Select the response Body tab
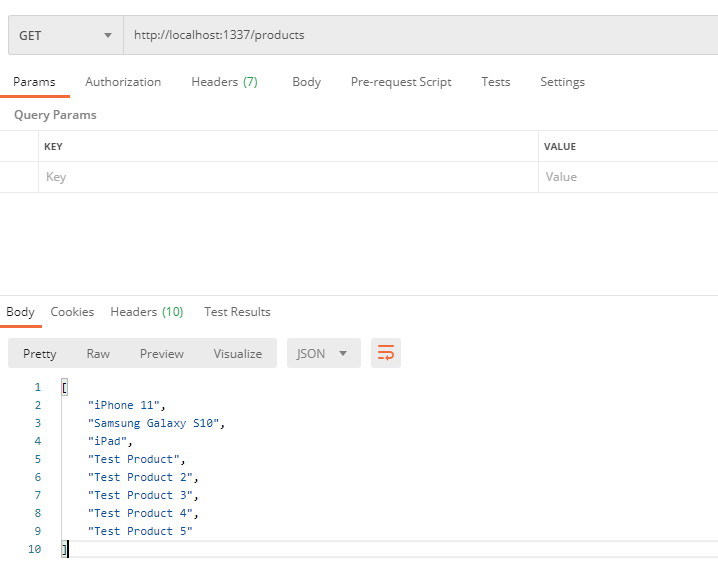This screenshot has height=586, width=718. 20,312
